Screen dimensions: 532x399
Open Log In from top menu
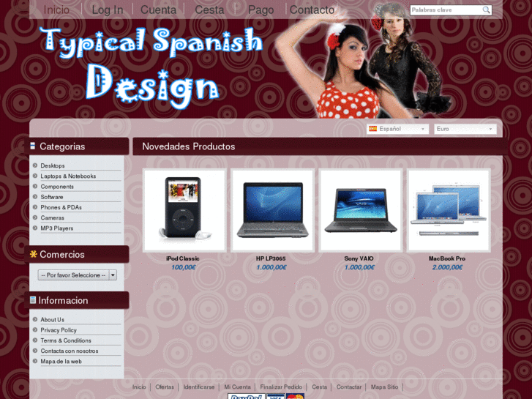(x=108, y=10)
